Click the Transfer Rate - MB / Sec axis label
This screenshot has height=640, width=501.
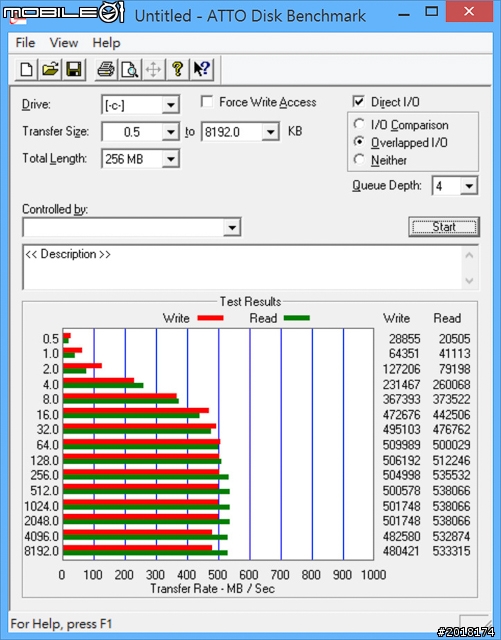point(212,589)
